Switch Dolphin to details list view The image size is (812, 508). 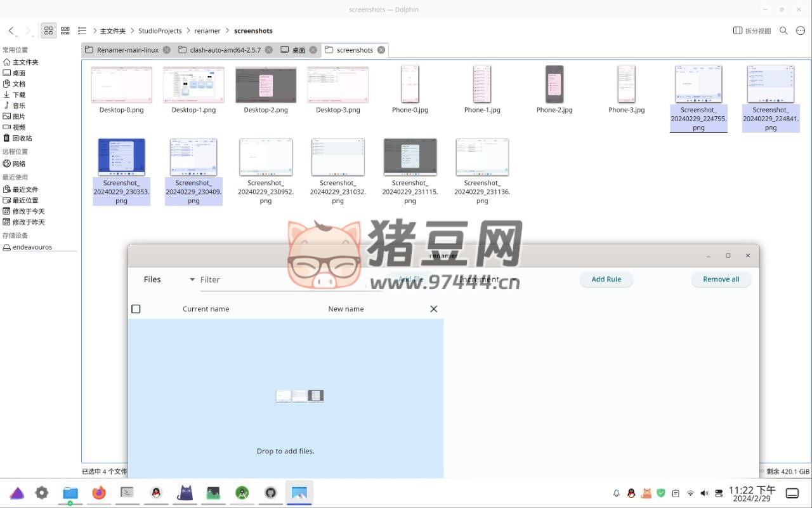coord(82,30)
